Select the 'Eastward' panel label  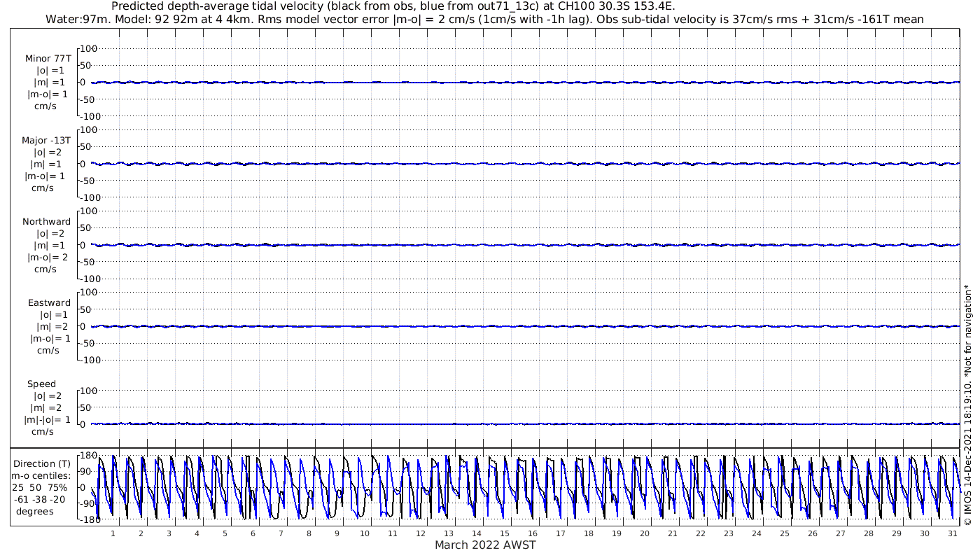tap(49, 303)
